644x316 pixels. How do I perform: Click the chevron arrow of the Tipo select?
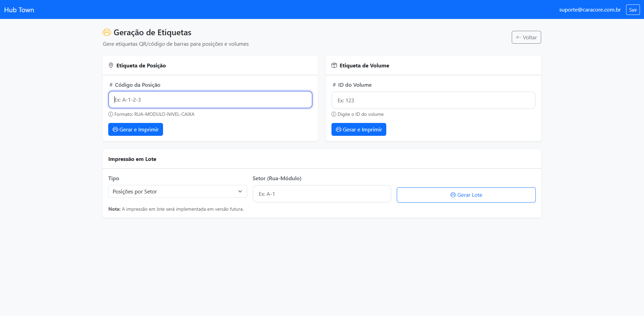click(x=240, y=192)
